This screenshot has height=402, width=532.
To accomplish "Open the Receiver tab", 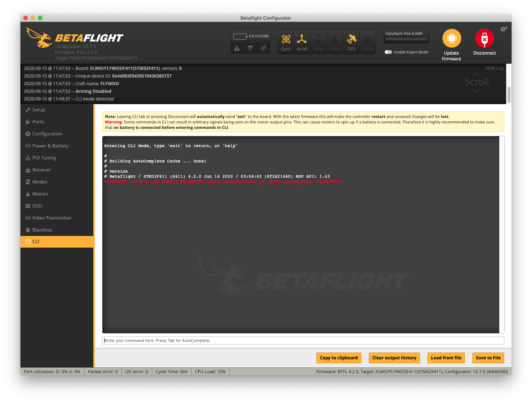I will point(57,170).
